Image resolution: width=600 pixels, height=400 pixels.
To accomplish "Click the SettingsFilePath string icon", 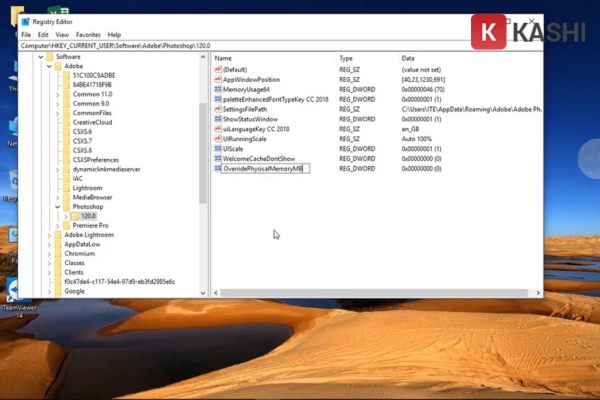I will click(217, 109).
